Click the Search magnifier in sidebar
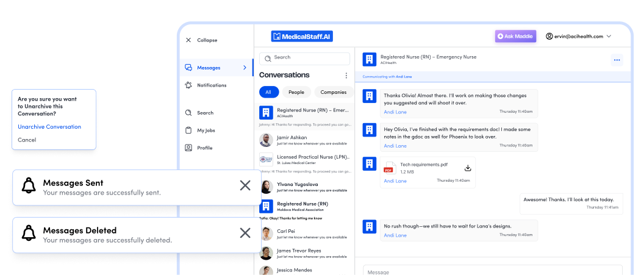Viewport: 644px width, 275px height. point(188,113)
